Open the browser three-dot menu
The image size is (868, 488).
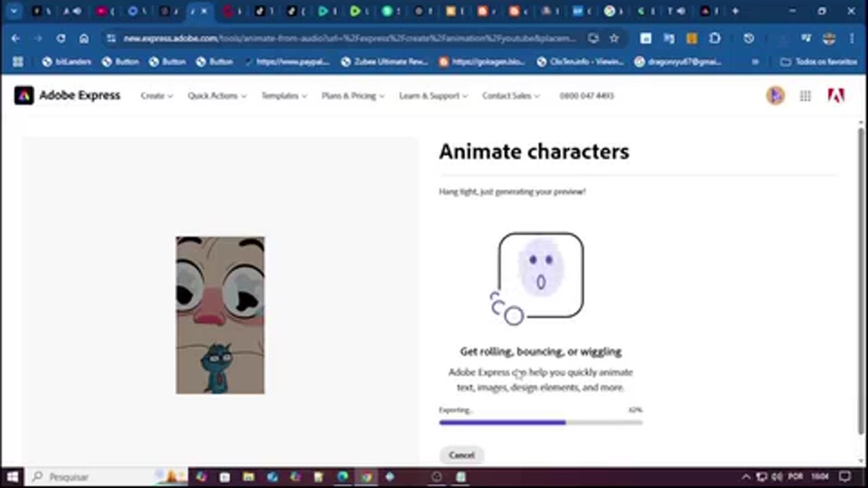[851, 39]
